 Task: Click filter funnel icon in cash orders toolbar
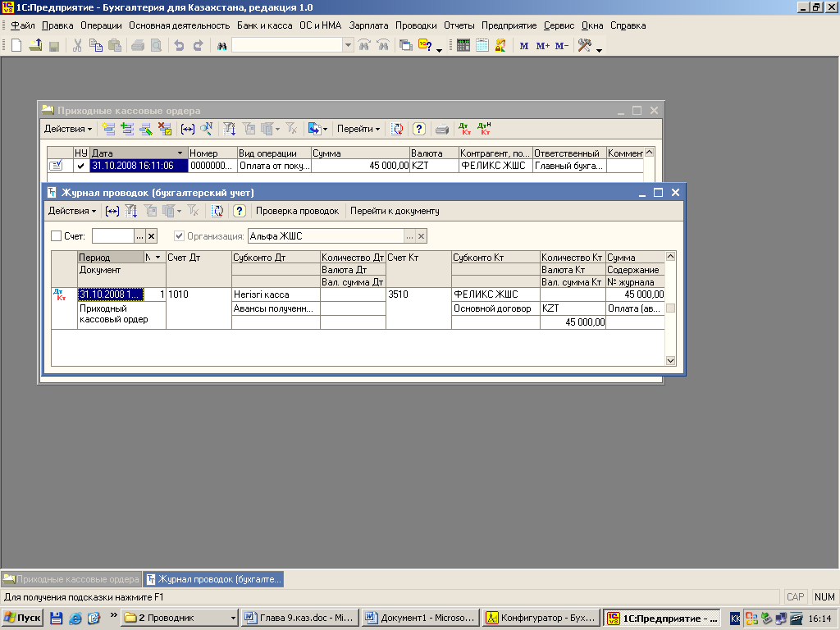230,129
